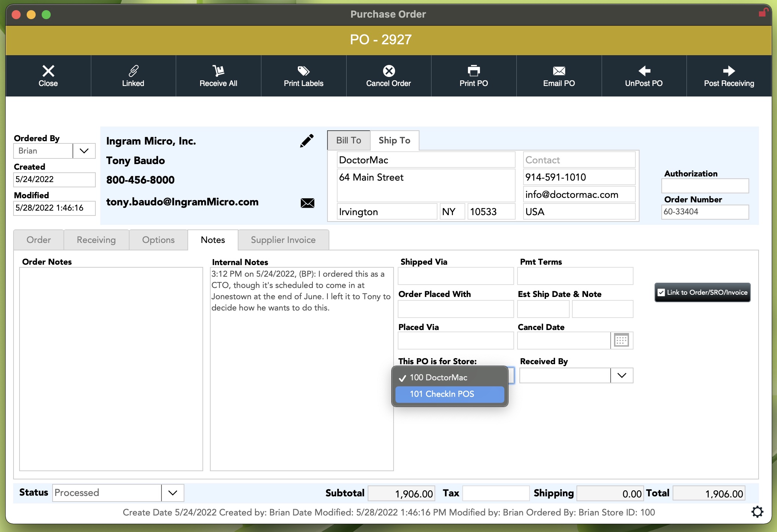Switch to the Ship To tab
Screen dimensions: 777x532
[x=394, y=140]
